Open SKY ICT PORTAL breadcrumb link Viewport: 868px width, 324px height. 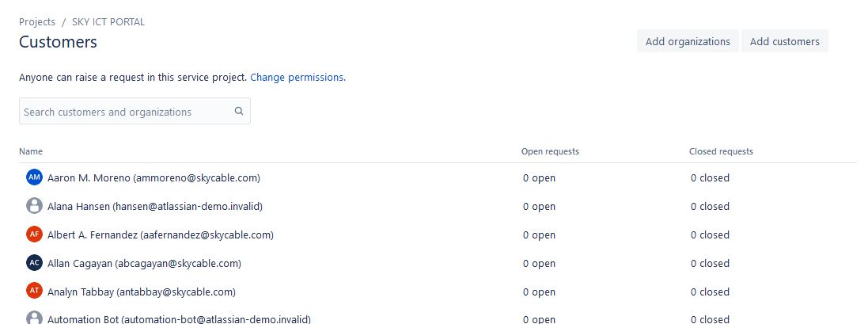coord(108,21)
